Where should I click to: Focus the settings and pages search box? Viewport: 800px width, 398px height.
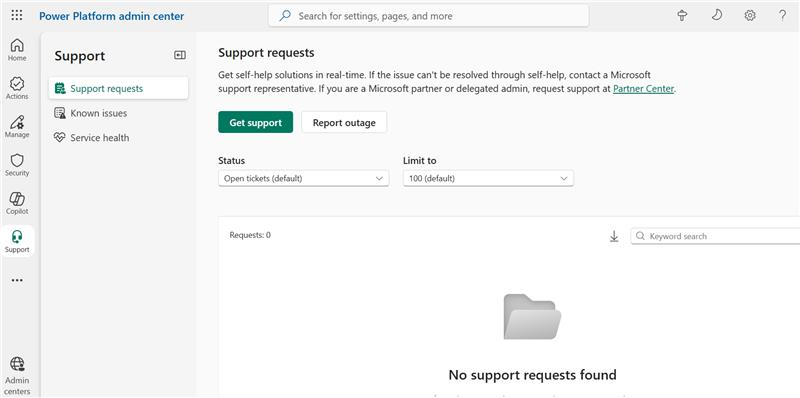click(x=429, y=16)
